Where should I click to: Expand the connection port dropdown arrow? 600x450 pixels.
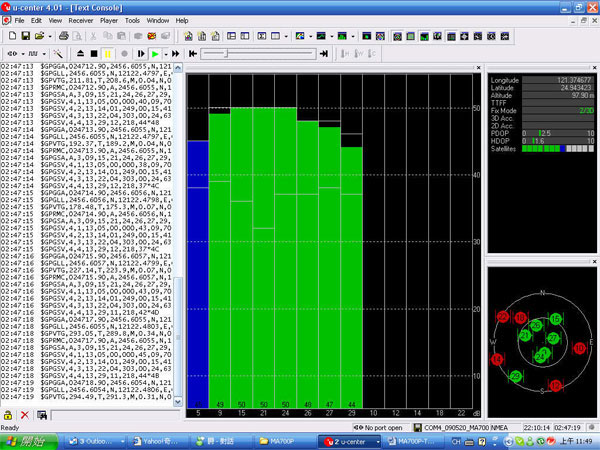[22, 54]
